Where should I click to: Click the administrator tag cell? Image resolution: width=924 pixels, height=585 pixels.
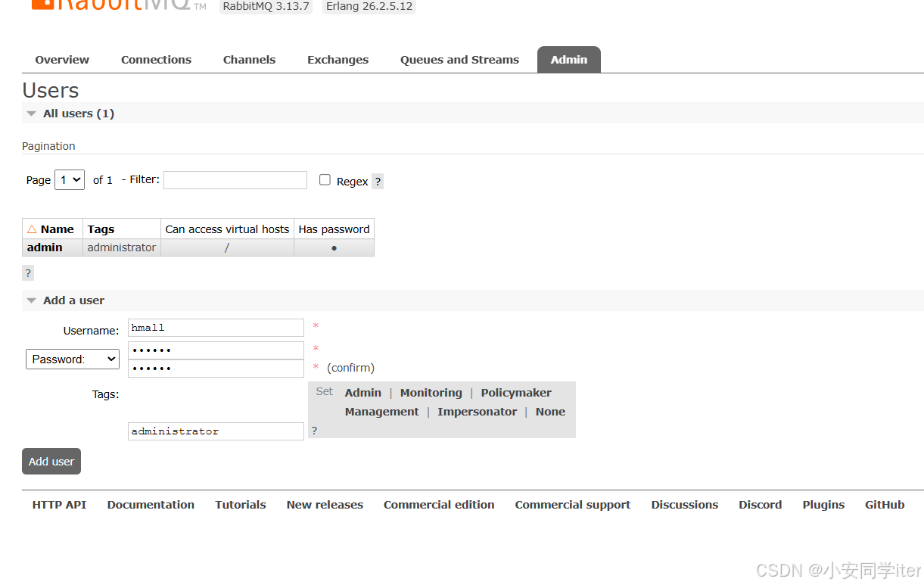tap(122, 247)
